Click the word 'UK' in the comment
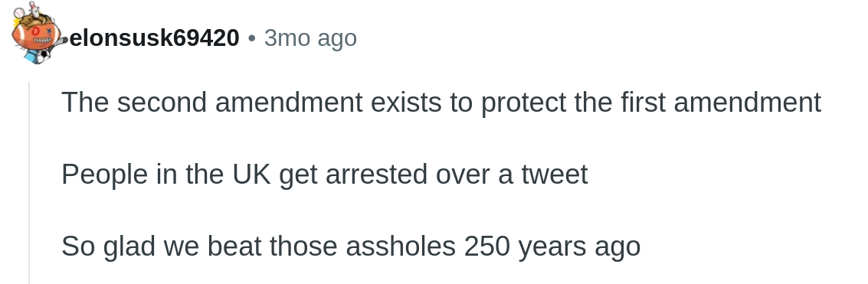Image resolution: width=868 pixels, height=284 pixels. point(251,175)
